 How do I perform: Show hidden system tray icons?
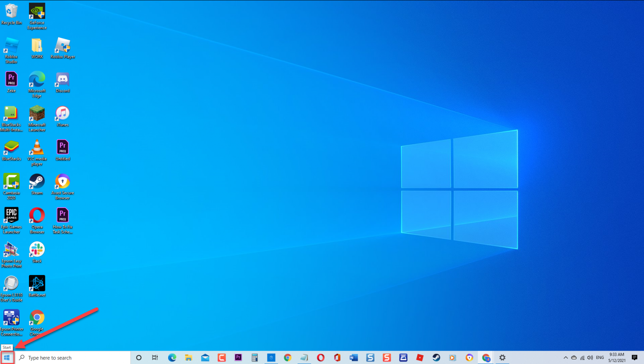coord(566,358)
